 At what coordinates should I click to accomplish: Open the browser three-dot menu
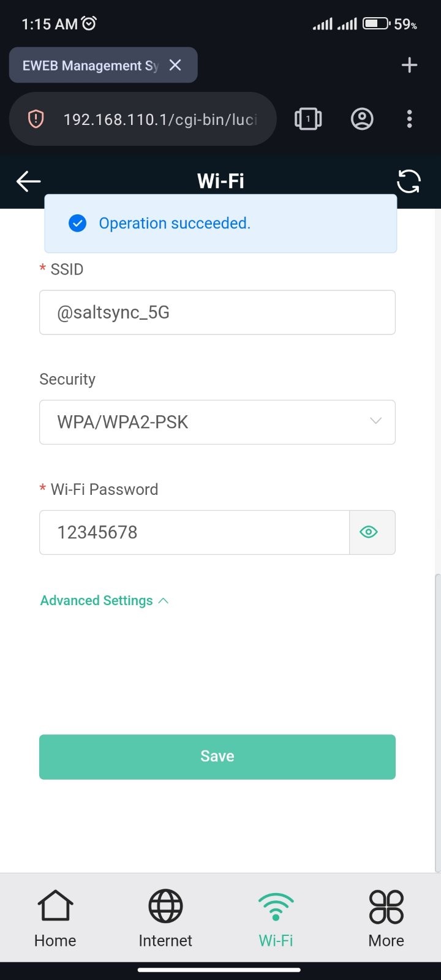pyautogui.click(x=410, y=119)
